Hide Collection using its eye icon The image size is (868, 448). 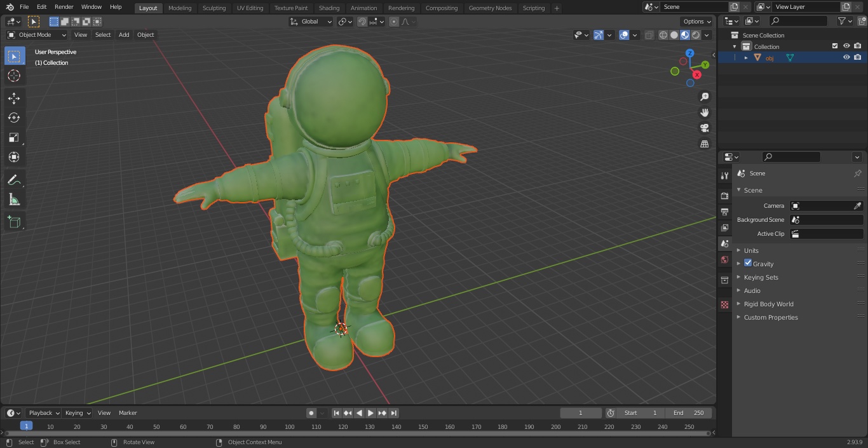[x=846, y=46]
